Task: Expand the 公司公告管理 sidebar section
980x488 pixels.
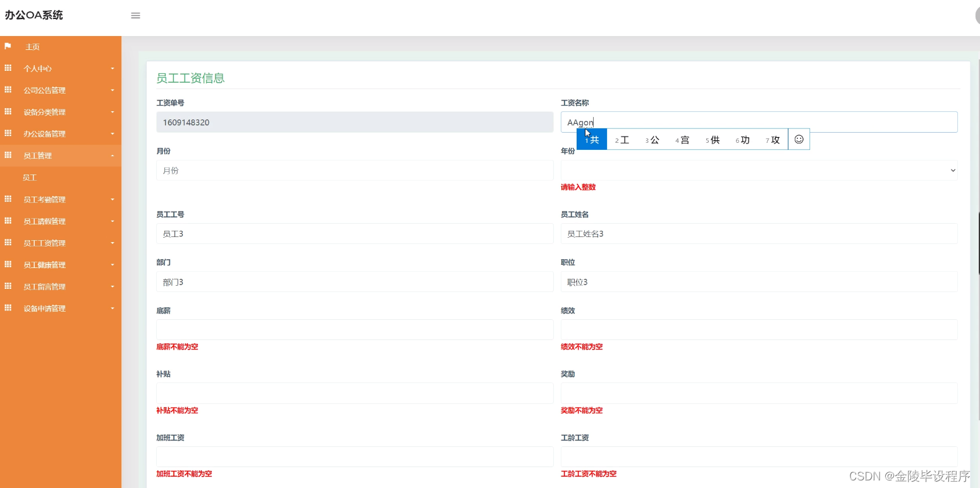Action: coord(60,90)
